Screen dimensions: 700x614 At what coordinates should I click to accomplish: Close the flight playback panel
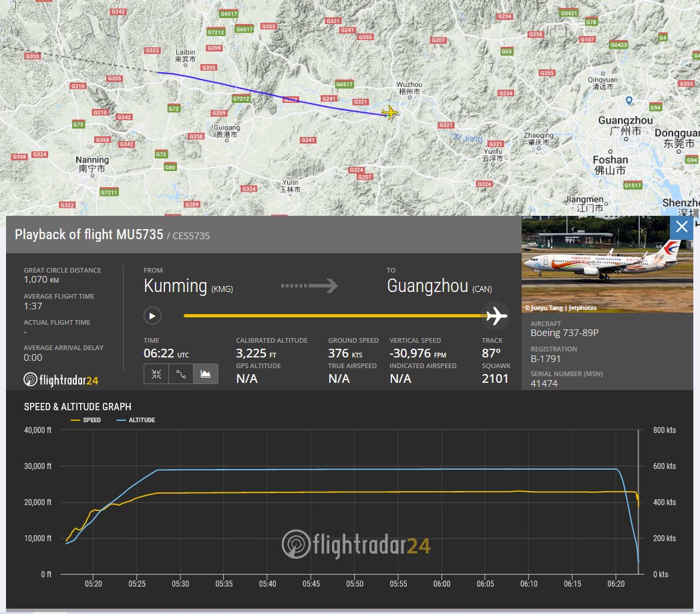click(681, 227)
